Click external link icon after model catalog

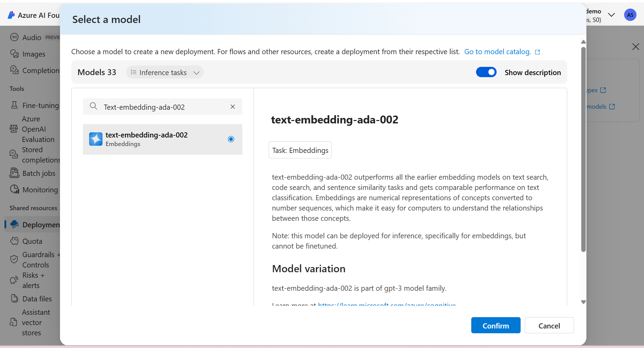pyautogui.click(x=537, y=52)
